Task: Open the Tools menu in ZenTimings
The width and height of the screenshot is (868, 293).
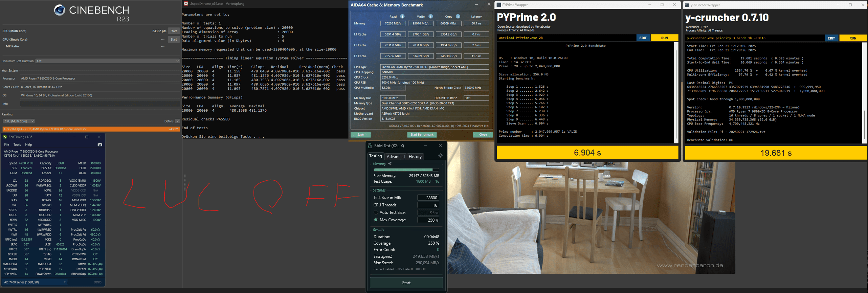Action: tap(17, 144)
